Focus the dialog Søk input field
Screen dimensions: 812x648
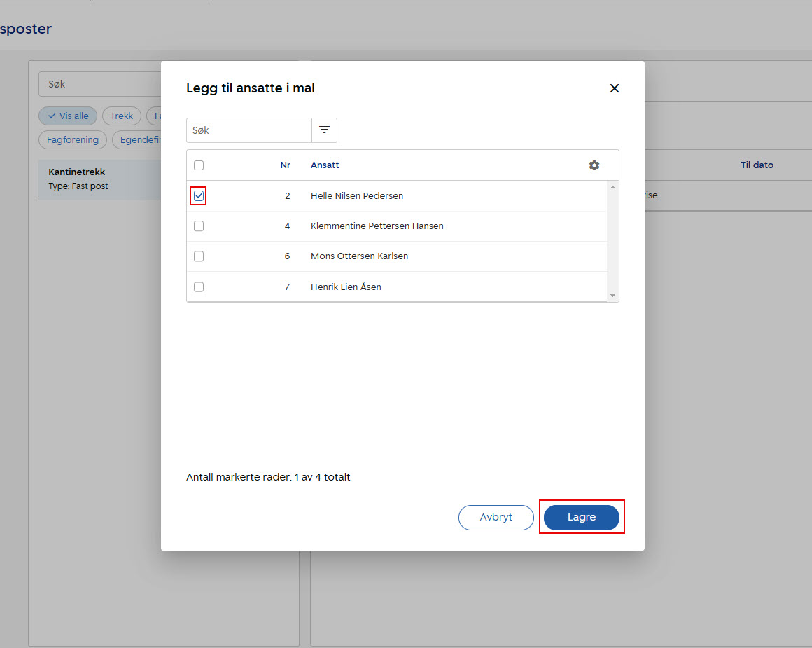248,130
